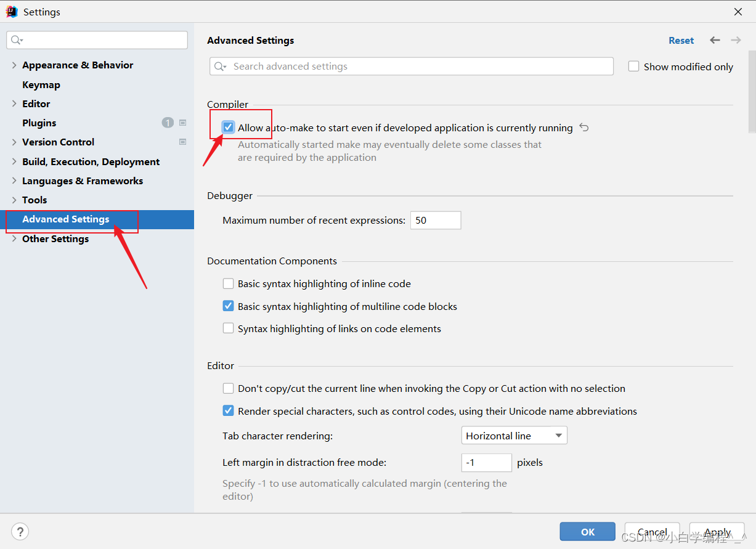The image size is (756, 549).
Task: Expand the Version Control node
Action: [x=14, y=142]
